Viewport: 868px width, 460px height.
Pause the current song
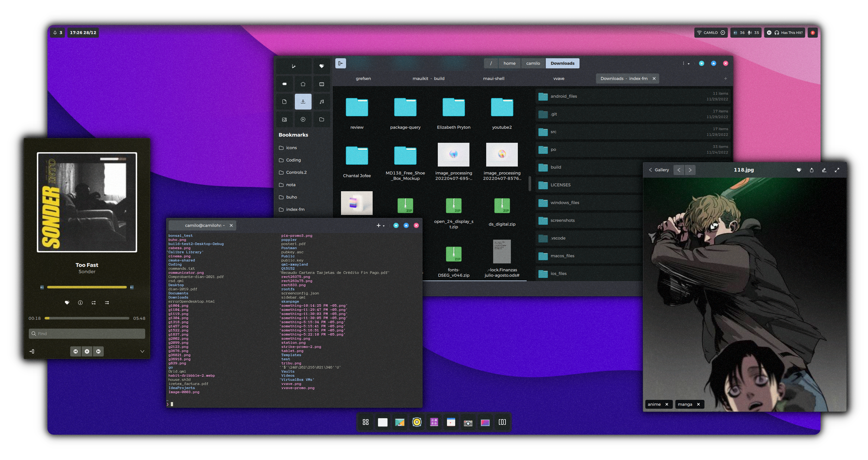pos(87,351)
